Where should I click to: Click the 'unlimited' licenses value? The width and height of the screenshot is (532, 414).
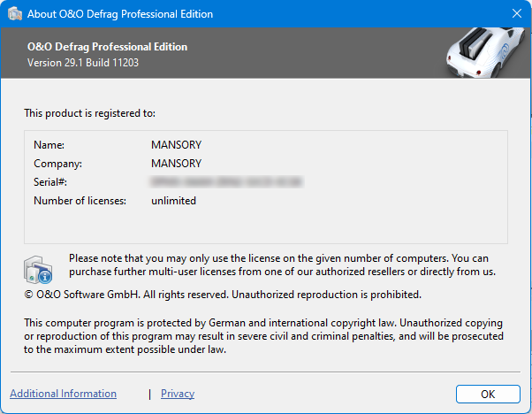173,201
